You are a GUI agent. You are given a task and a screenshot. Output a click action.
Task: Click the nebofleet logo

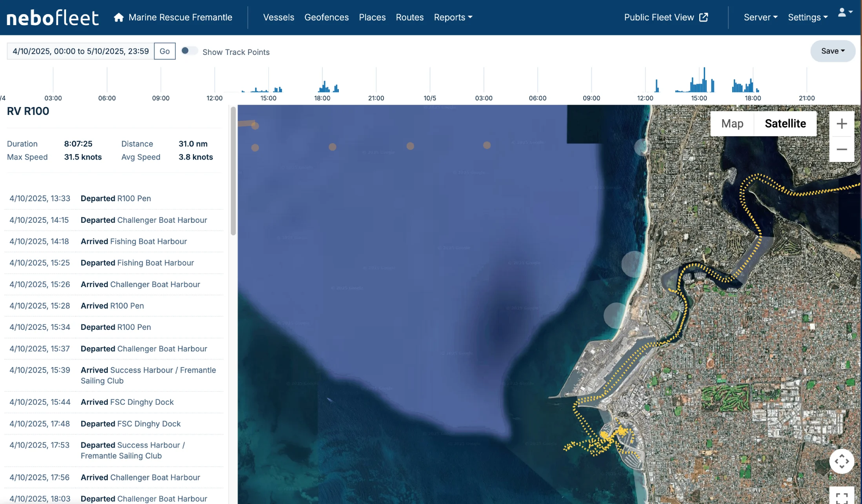pos(53,18)
